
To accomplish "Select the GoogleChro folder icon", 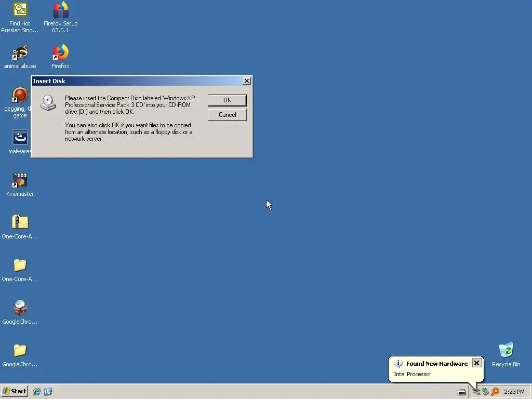I will [x=20, y=350].
